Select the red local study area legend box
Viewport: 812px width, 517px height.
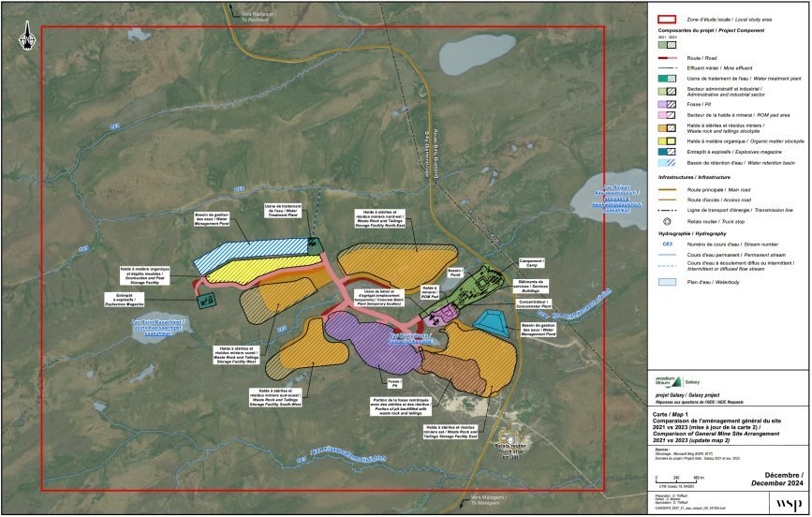(x=667, y=19)
